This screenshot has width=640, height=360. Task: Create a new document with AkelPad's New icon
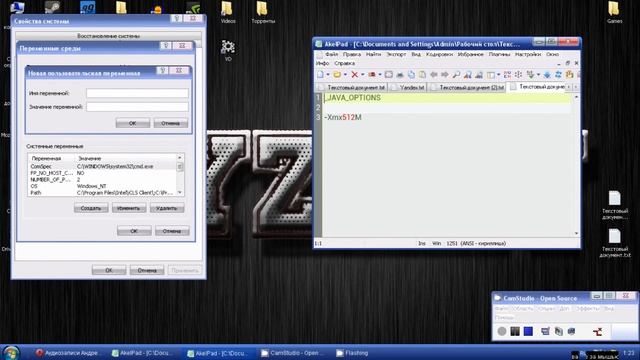pyautogui.click(x=320, y=74)
